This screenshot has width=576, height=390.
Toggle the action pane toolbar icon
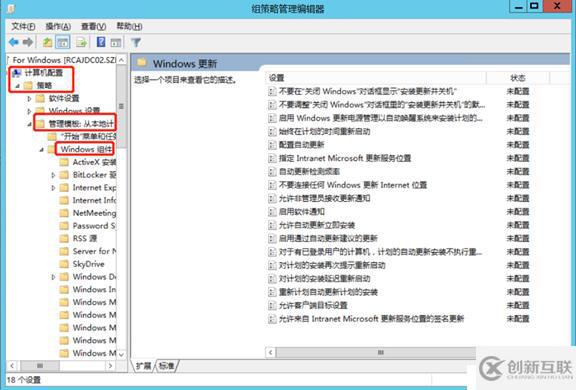[116, 42]
